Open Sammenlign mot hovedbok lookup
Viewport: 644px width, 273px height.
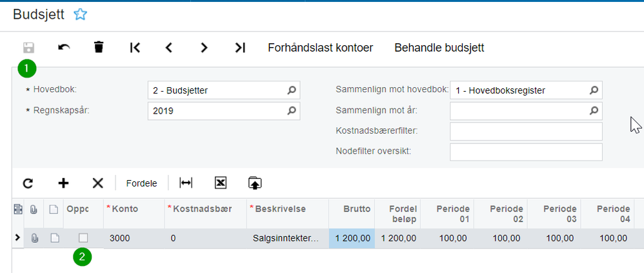594,90
